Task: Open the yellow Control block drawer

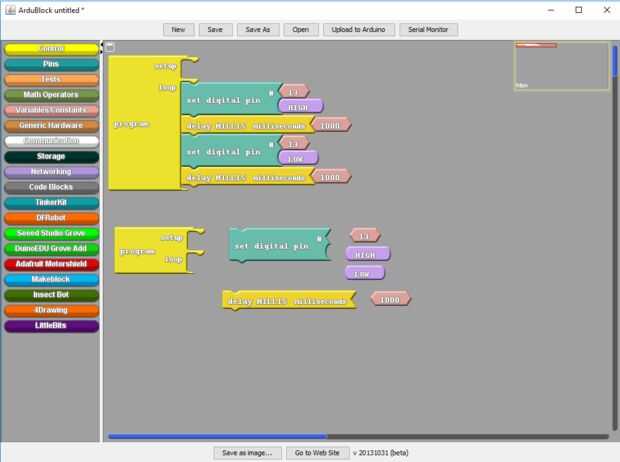Action: [51, 49]
